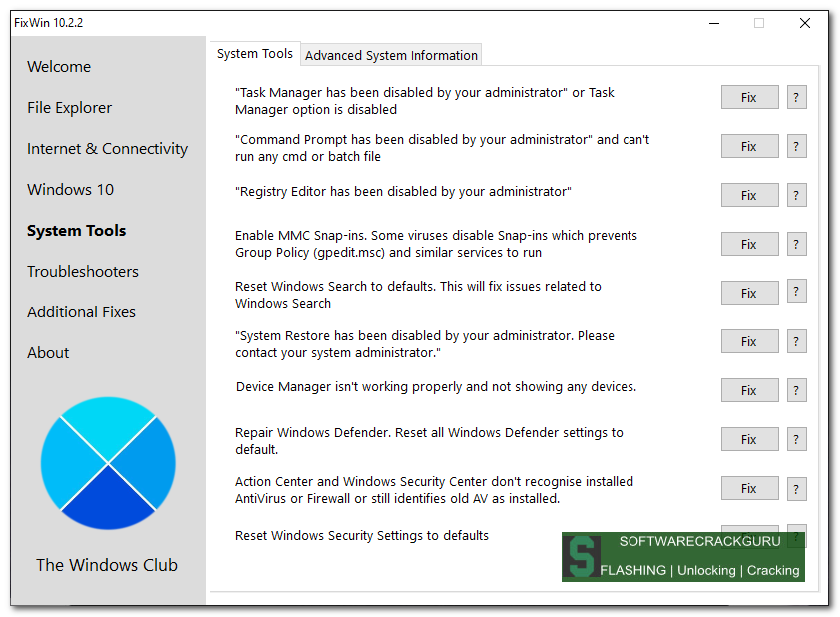
Task: Click Fix for Enable MMC Snap-ins
Action: [749, 244]
